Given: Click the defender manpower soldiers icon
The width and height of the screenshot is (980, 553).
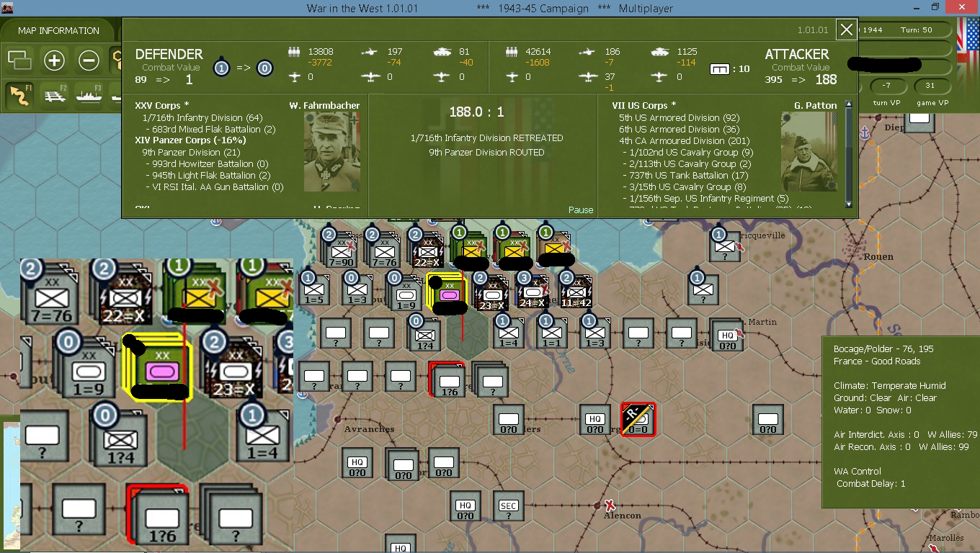Looking at the screenshot, I should (x=293, y=52).
